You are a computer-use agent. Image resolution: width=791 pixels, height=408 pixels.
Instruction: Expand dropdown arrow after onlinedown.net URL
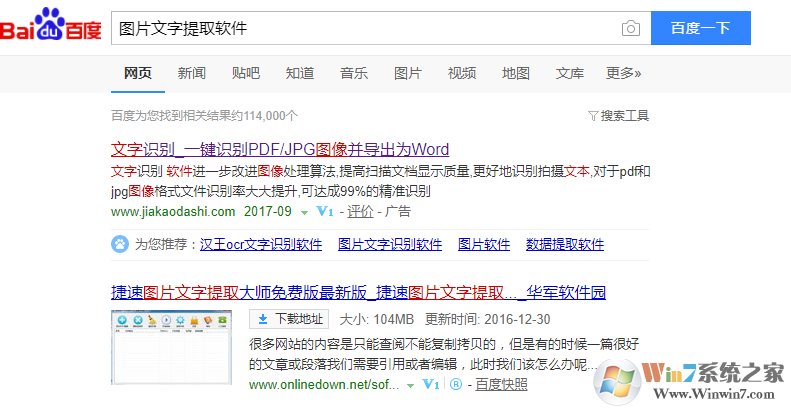[x=410, y=385]
